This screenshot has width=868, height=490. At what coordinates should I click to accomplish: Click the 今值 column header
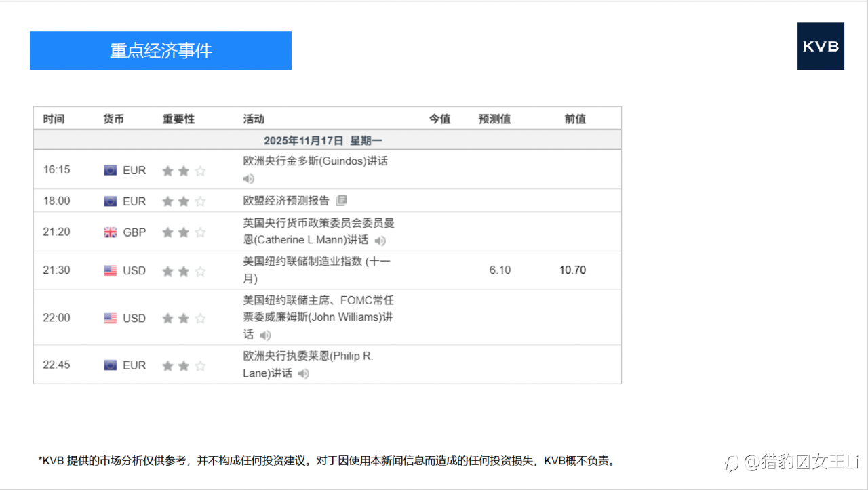coord(439,119)
